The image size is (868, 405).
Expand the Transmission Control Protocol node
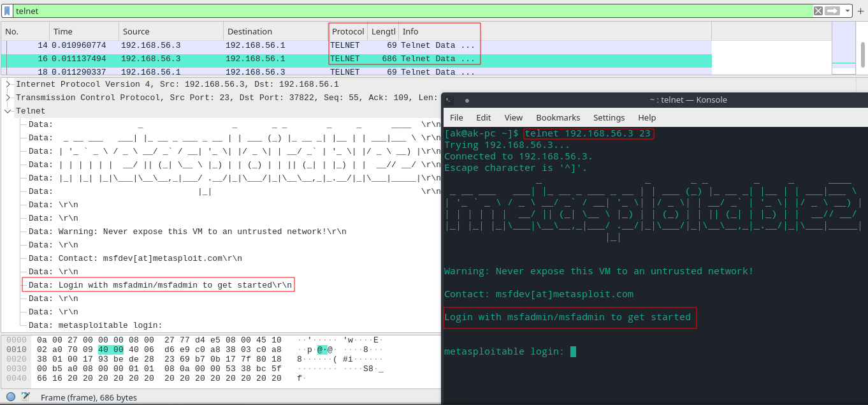8,98
